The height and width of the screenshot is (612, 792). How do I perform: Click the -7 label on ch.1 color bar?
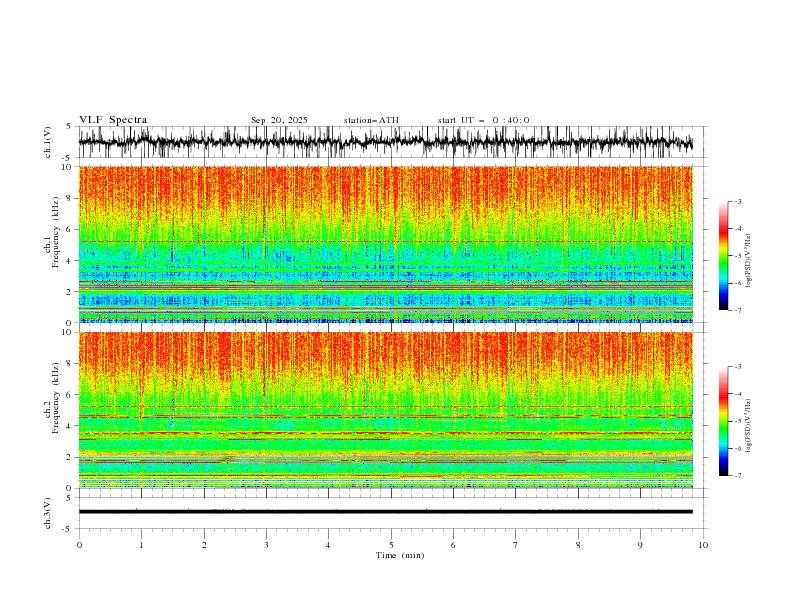click(x=737, y=310)
